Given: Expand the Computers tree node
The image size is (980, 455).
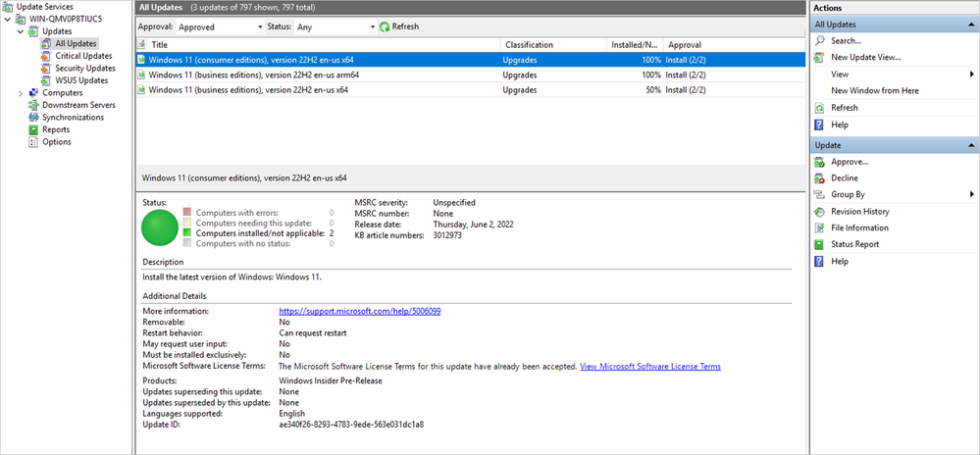Looking at the screenshot, I should point(21,93).
